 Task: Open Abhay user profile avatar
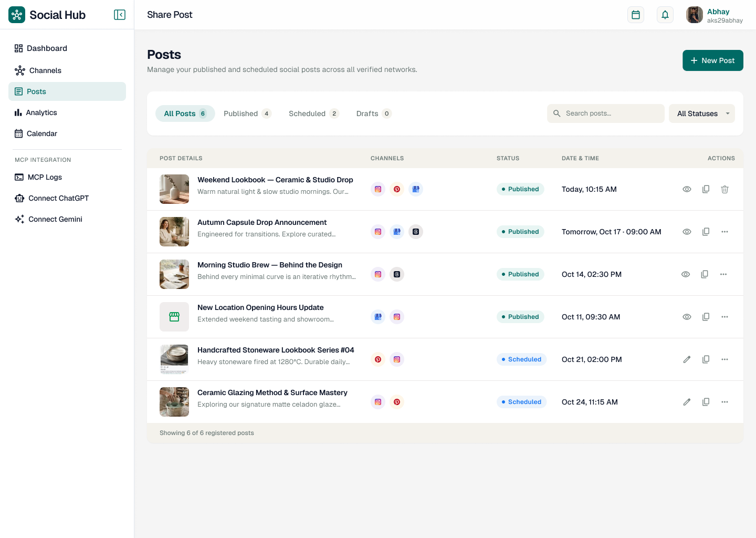(x=695, y=15)
